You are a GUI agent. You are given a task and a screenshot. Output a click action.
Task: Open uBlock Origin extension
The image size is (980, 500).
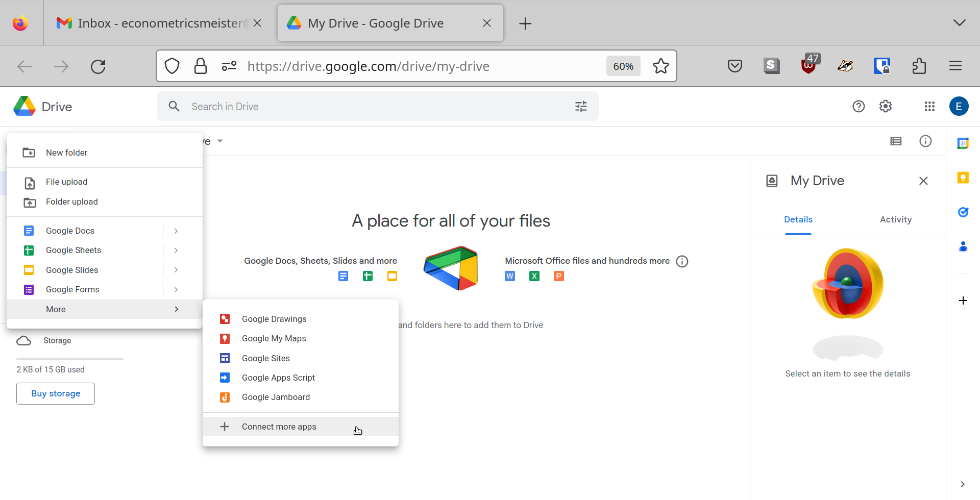[809, 65]
